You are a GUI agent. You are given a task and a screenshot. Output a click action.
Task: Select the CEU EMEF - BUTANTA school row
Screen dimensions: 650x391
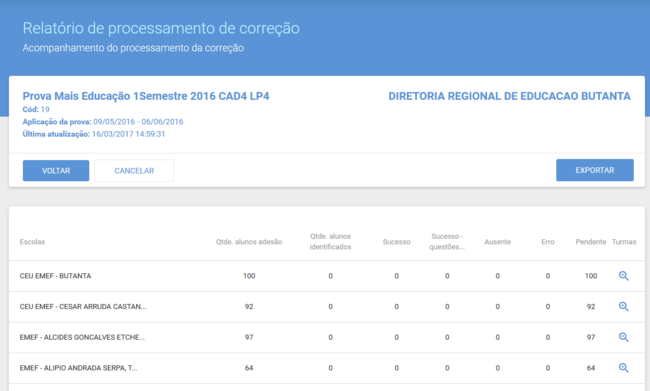(x=327, y=276)
